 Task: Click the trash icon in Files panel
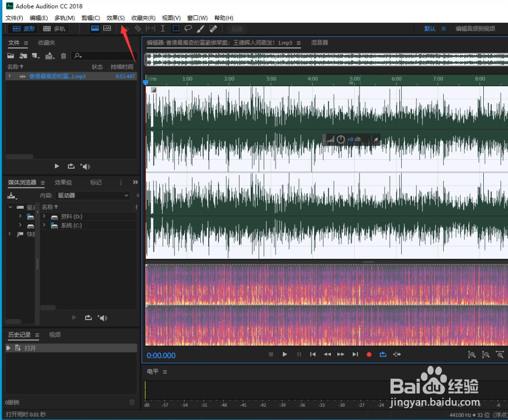pyautogui.click(x=63, y=56)
